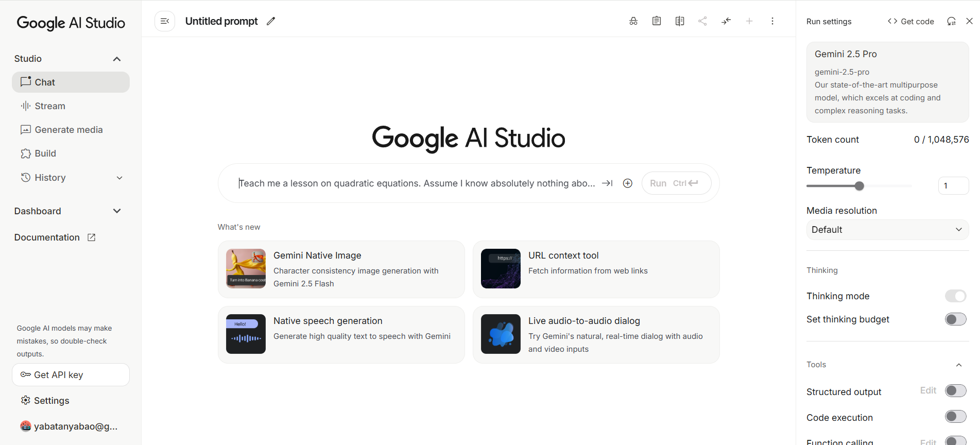Select Chat in Studio menu
This screenshot has width=980, height=445.
tap(71, 82)
